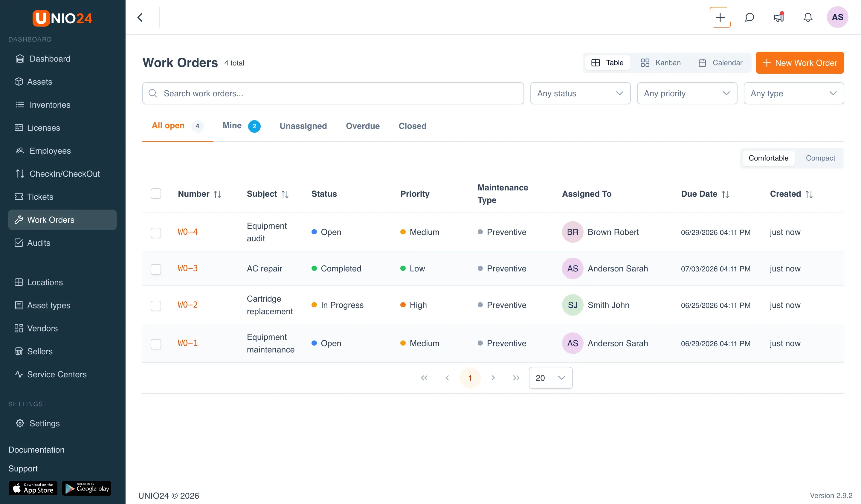Check the WO-1 row checkbox

pos(156,344)
